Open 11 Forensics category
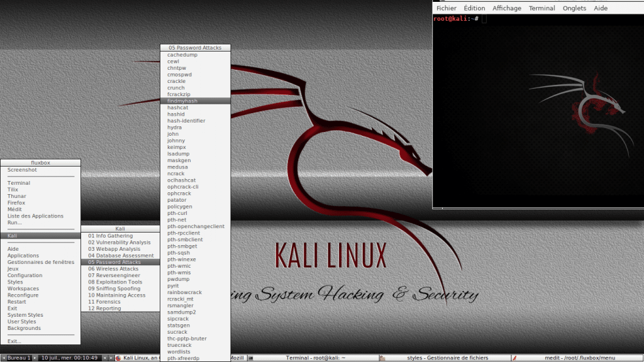Image resolution: width=644 pixels, height=362 pixels. point(120,302)
